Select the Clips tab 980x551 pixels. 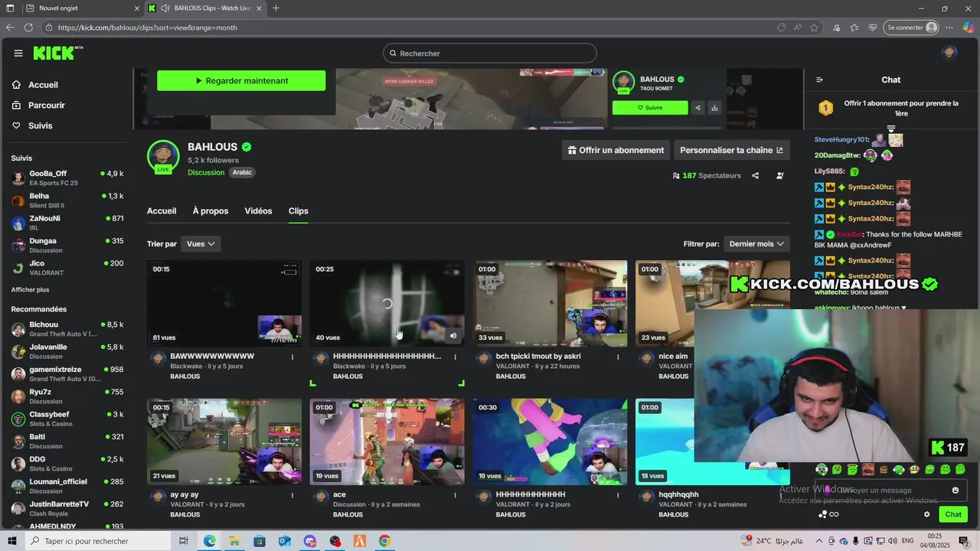[299, 211]
